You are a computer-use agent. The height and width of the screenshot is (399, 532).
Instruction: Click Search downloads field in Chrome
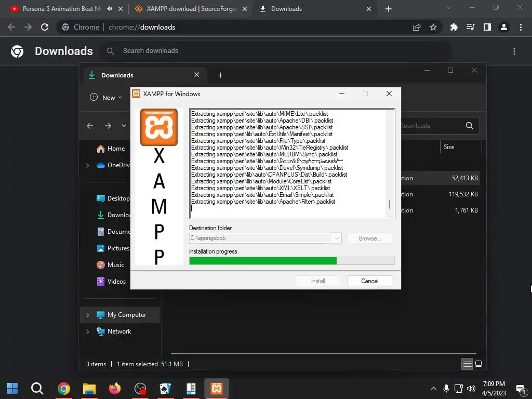(x=276, y=51)
